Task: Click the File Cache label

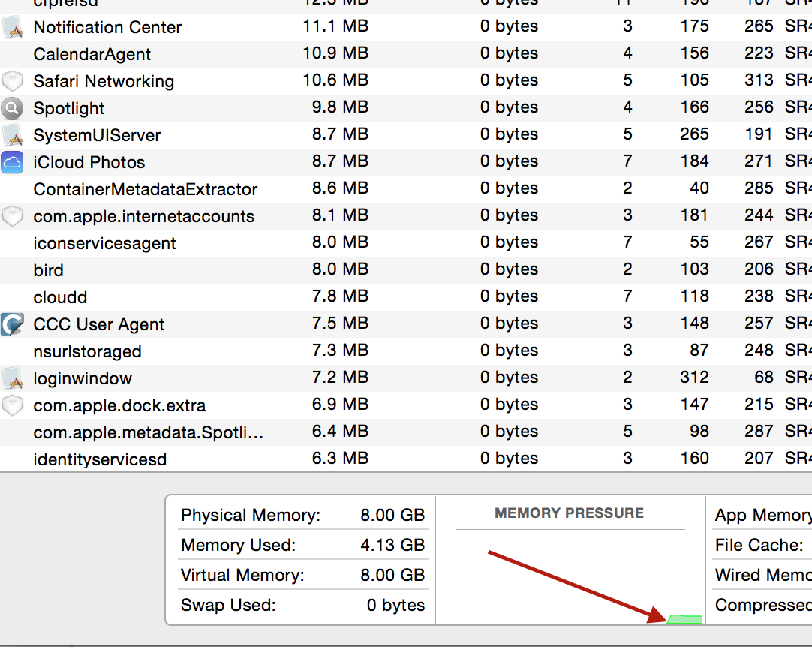Action: (x=759, y=545)
